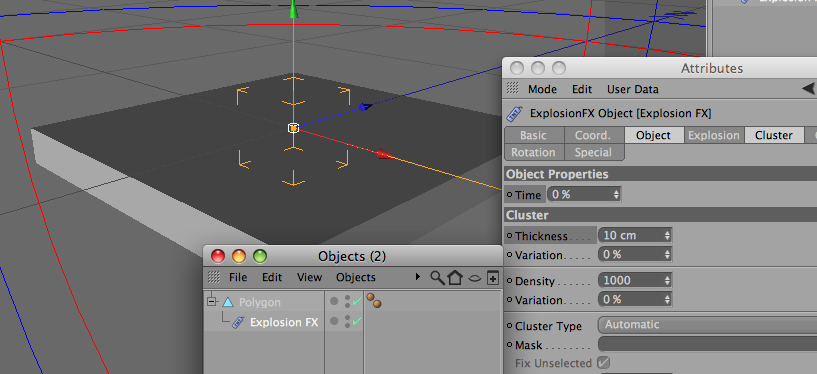Toggle Polygon layer dot
The width and height of the screenshot is (817, 374).
point(334,301)
